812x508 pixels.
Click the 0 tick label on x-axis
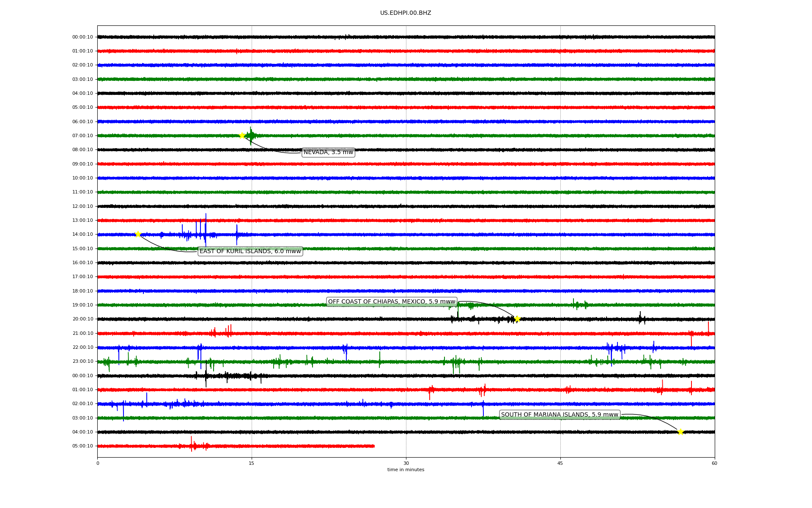(x=98, y=463)
